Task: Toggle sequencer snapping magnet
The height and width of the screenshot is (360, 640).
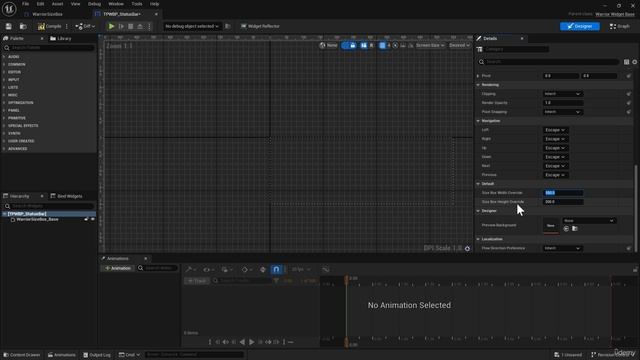Action: click(276, 269)
